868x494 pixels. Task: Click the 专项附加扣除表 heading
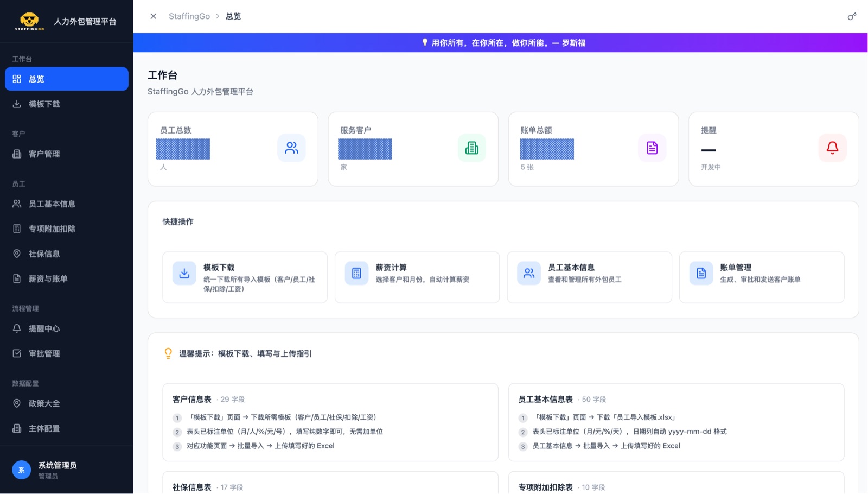(545, 487)
